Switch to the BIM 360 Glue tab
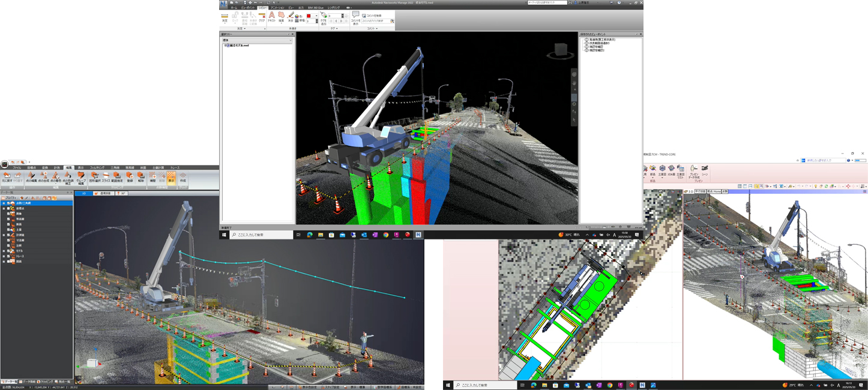The height and width of the screenshot is (390, 868). click(x=315, y=8)
